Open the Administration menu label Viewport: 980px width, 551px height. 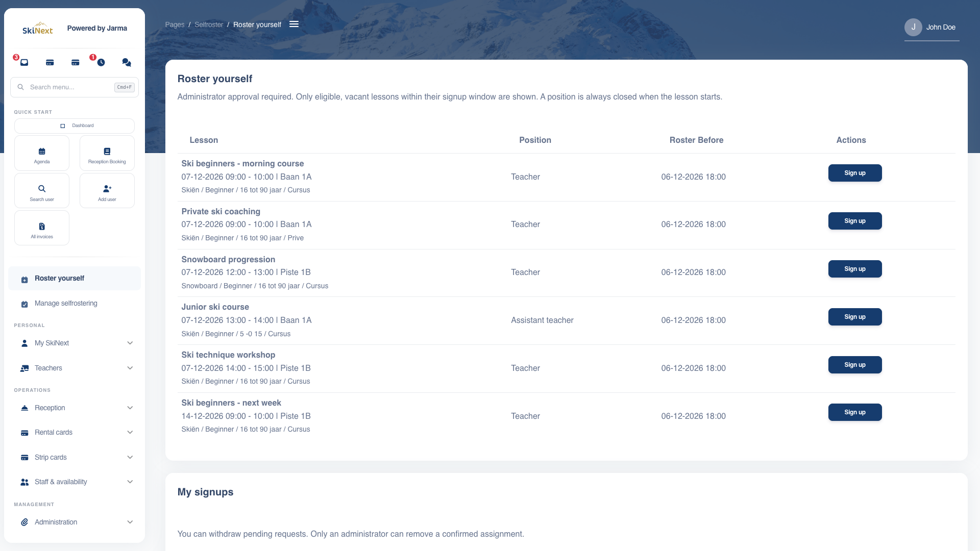point(56,522)
